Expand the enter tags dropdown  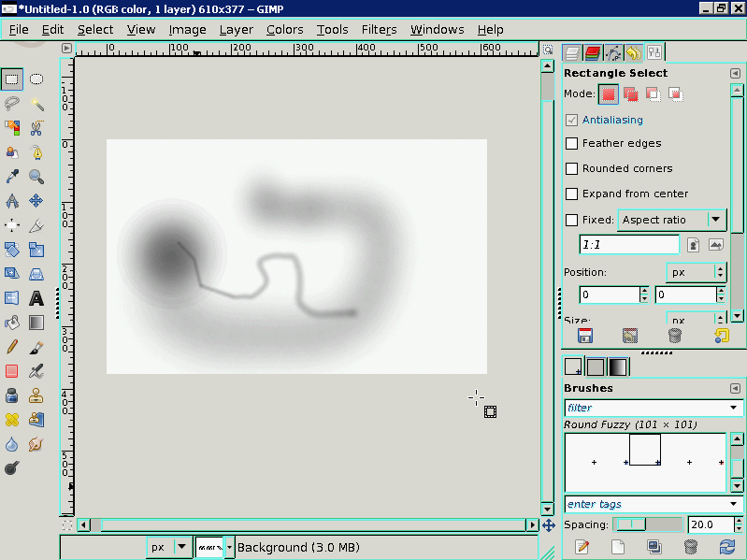[x=734, y=505]
